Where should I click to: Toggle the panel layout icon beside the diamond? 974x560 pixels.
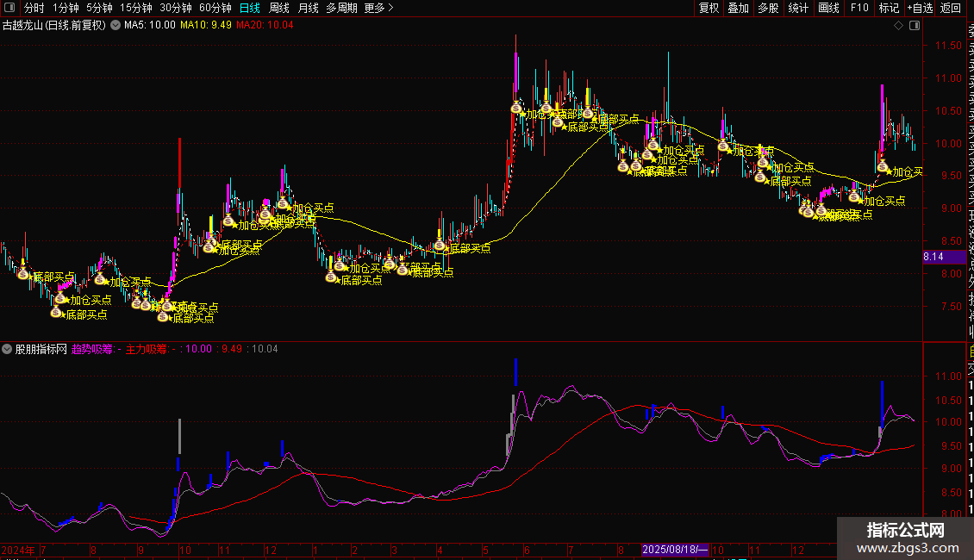(915, 26)
